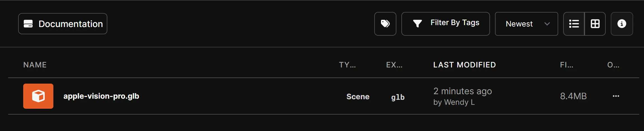This screenshot has width=644, height=131.
Task: Click the truncated EX... column header
Action: tap(394, 65)
